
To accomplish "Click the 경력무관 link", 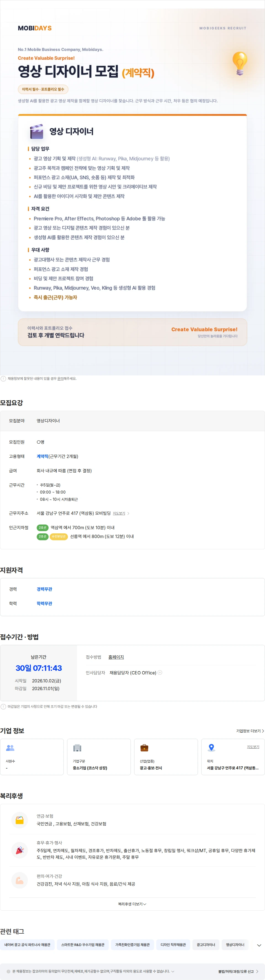I will coord(44,589).
